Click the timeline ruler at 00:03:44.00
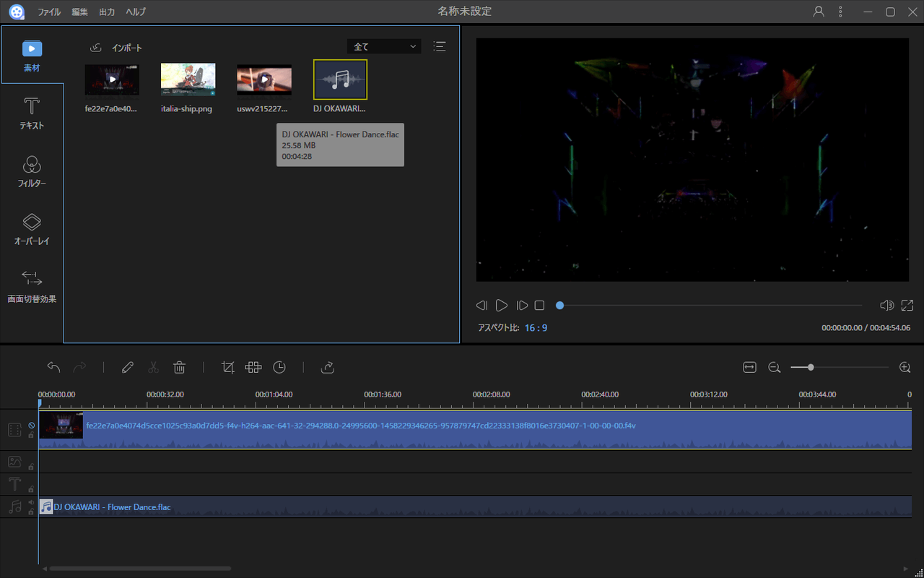The height and width of the screenshot is (578, 924). 817,395
